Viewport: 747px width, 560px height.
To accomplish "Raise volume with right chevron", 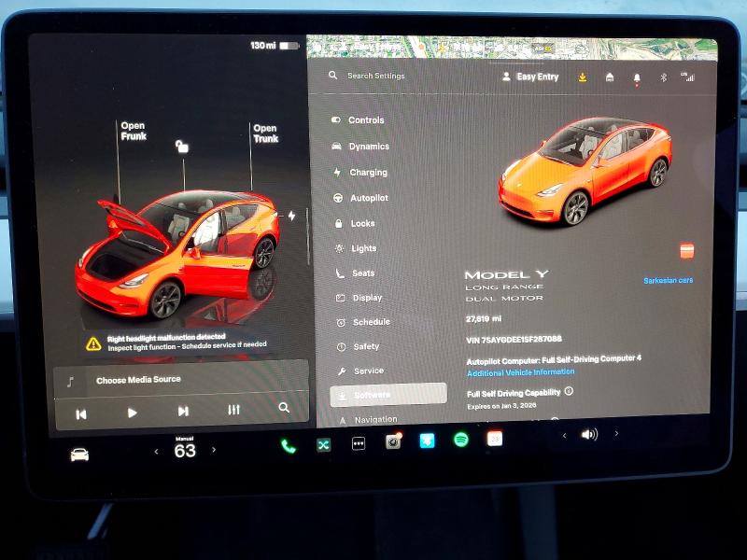I will point(616,433).
